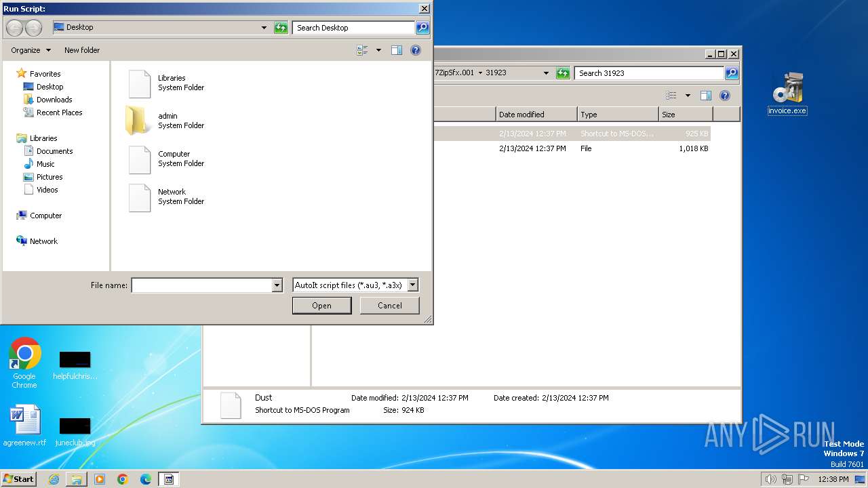Open the view options dropdown arrow in Run Script dialog
Image resolution: width=868 pixels, height=488 pixels.
[378, 50]
